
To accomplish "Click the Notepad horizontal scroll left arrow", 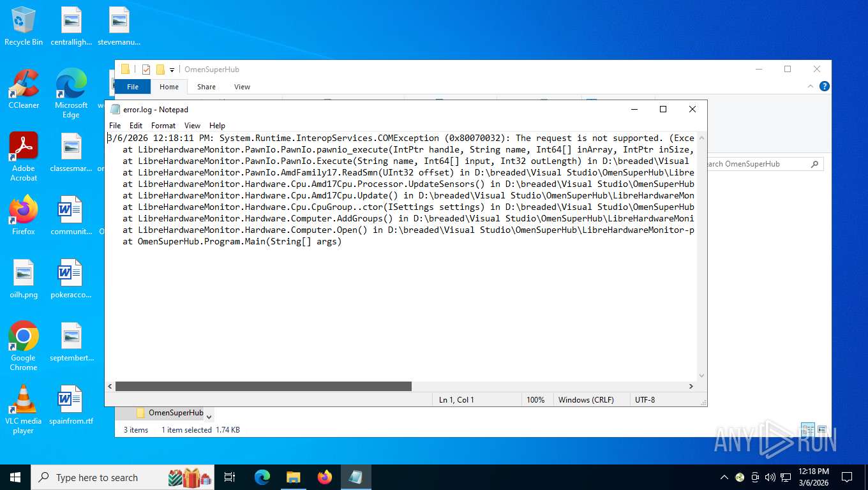I will point(110,386).
